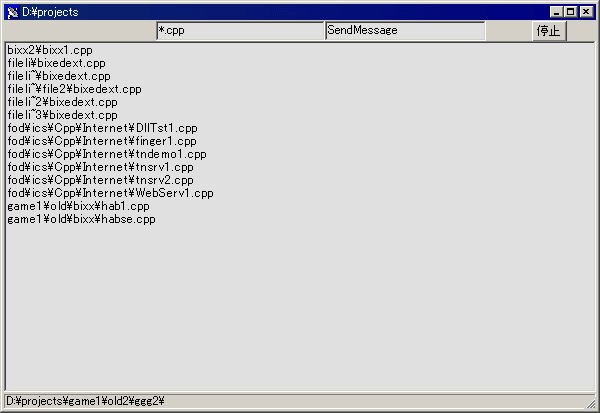Select game1¥old¥bixx¥hab1.cpp result

78,206
